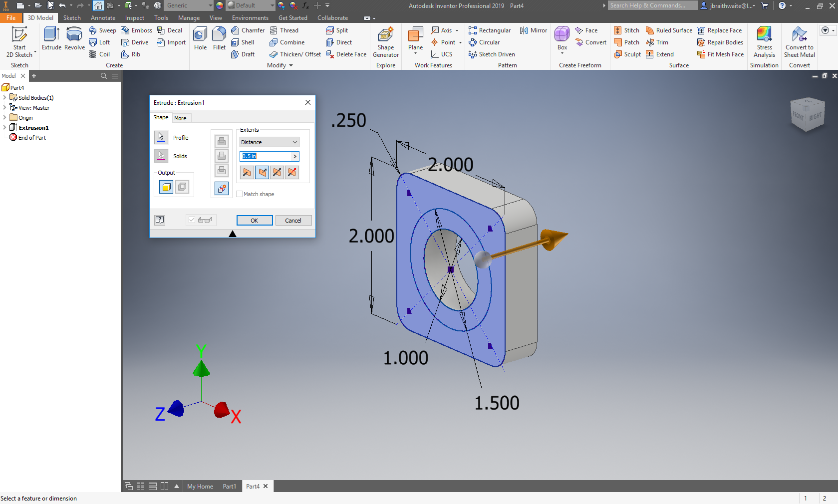
Task: Expand the Origin folder node
Action: coord(4,118)
